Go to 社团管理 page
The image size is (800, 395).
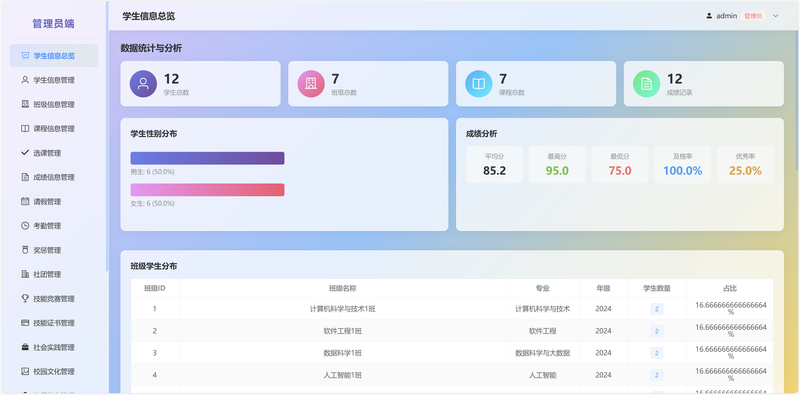coord(54,275)
